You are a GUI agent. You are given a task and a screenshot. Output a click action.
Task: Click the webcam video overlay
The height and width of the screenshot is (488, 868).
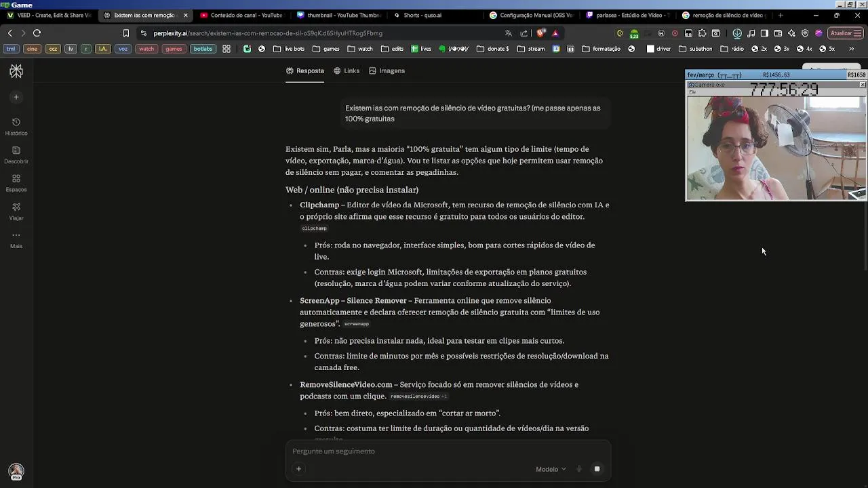point(776,147)
